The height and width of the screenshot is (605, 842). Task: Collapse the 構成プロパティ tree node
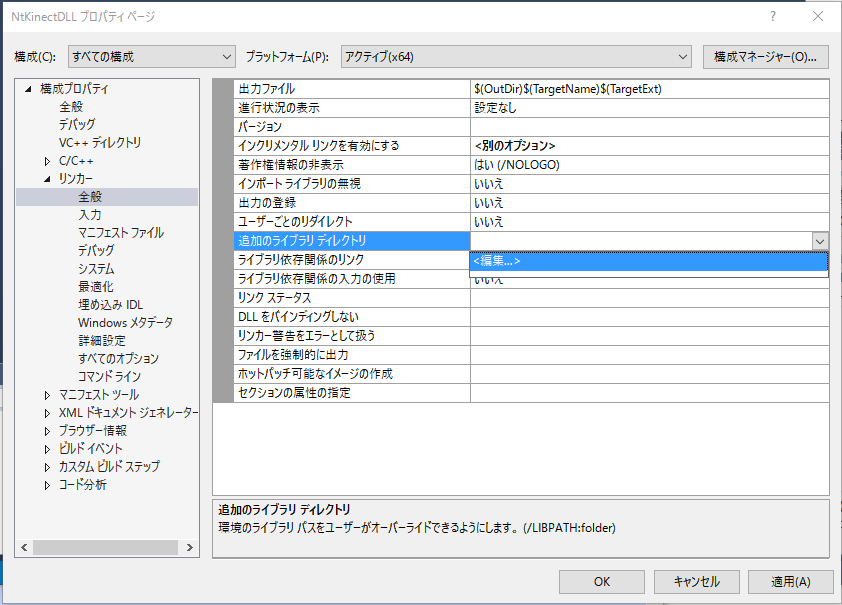(28, 89)
